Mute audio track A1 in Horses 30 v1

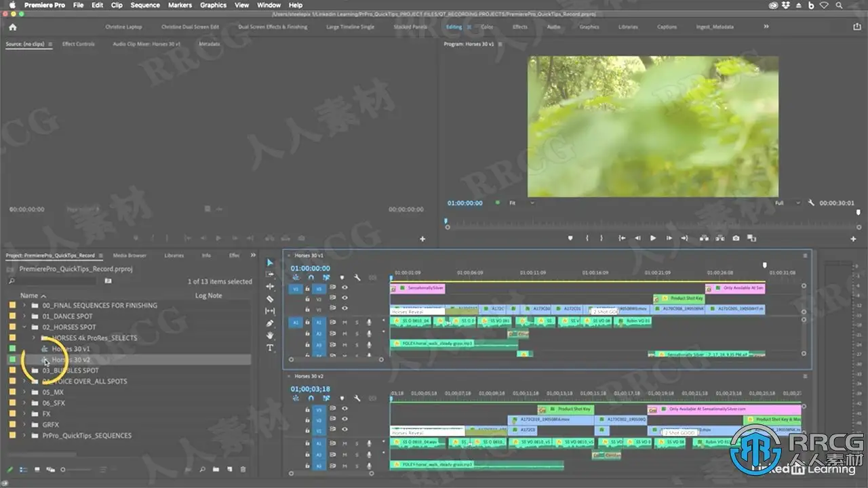coord(344,322)
